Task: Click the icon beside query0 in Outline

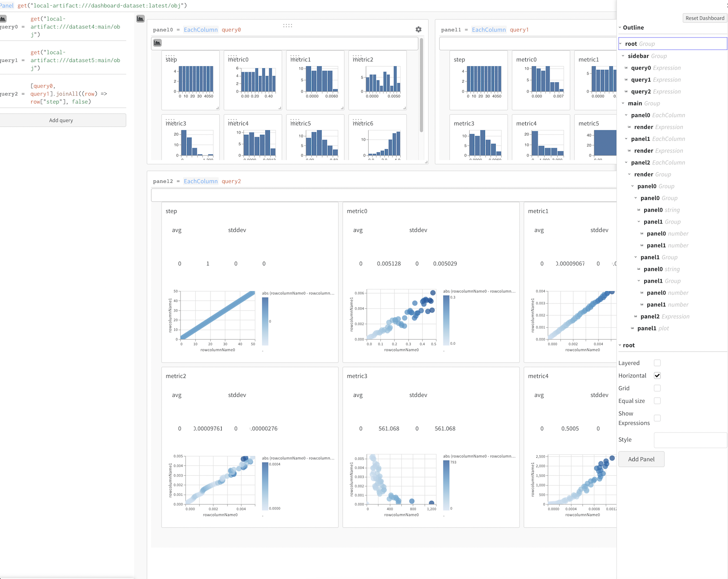Action: point(626,68)
